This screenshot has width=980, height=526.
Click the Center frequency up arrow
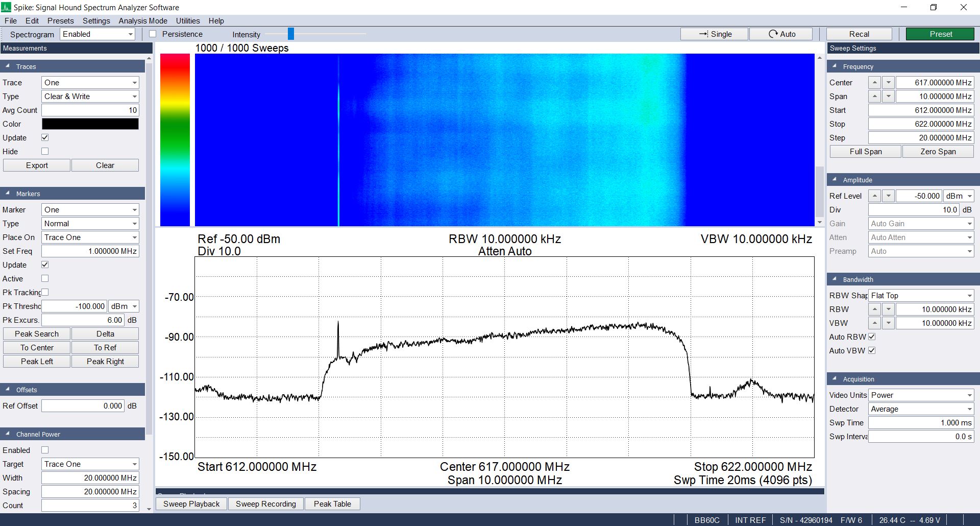point(875,83)
